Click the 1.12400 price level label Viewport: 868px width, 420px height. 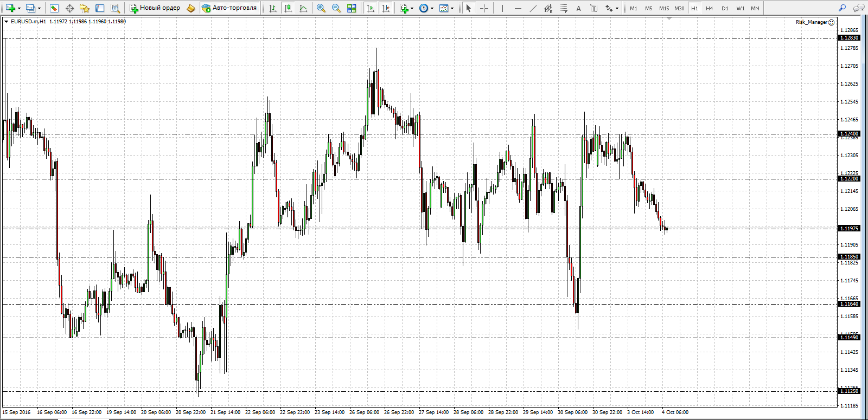click(x=849, y=134)
